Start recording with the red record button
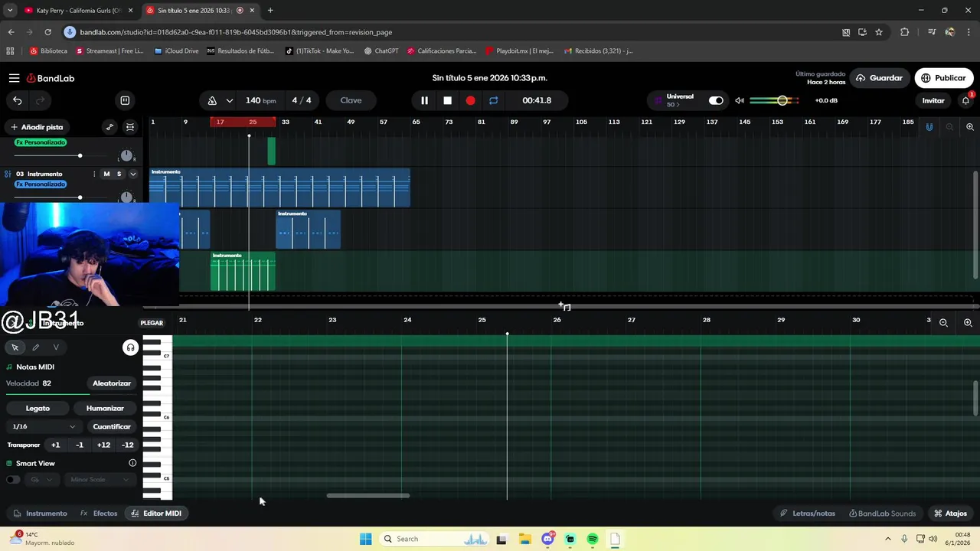This screenshot has width=980, height=551. (x=470, y=100)
